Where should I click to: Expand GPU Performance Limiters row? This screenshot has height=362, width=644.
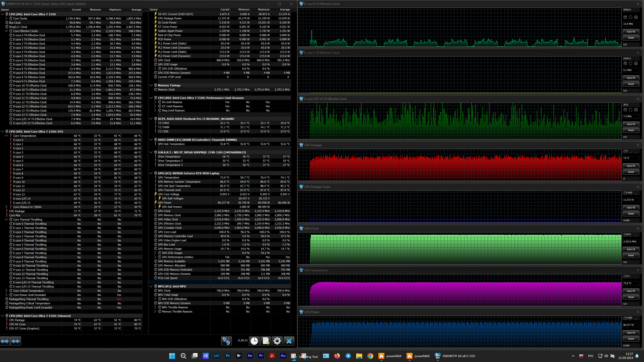pyautogui.click(x=155, y=257)
